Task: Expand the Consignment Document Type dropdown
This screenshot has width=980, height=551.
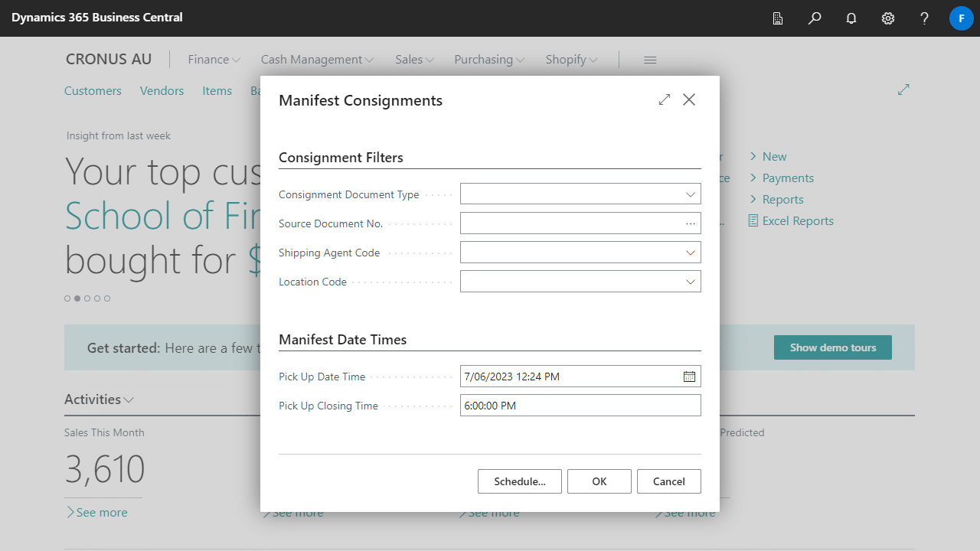Action: pos(691,194)
